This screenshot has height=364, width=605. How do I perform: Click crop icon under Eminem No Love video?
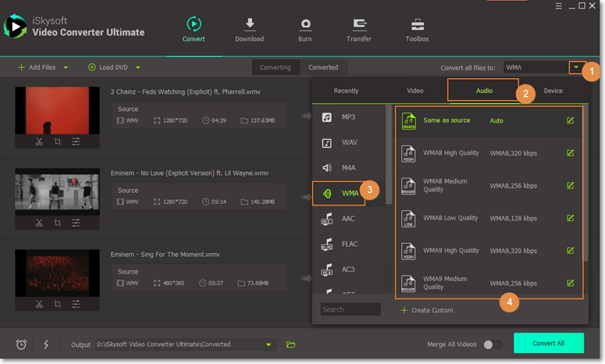(x=58, y=223)
